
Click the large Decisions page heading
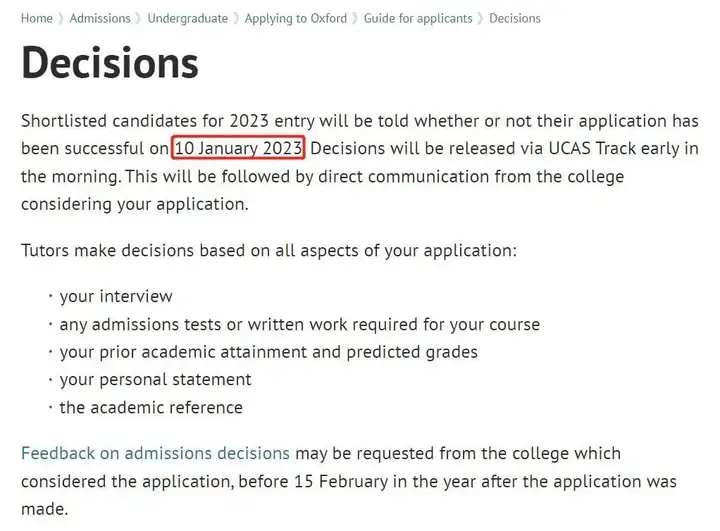click(110, 63)
